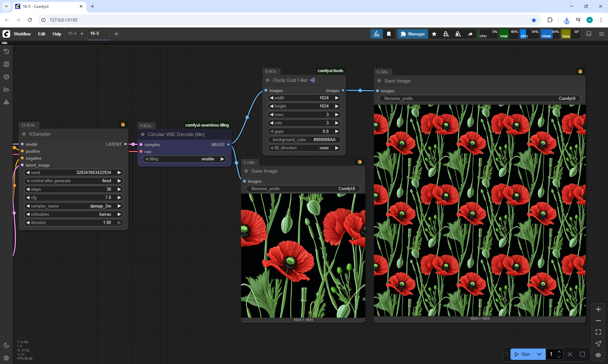Toggle link visibility eye icon

click(x=598, y=355)
